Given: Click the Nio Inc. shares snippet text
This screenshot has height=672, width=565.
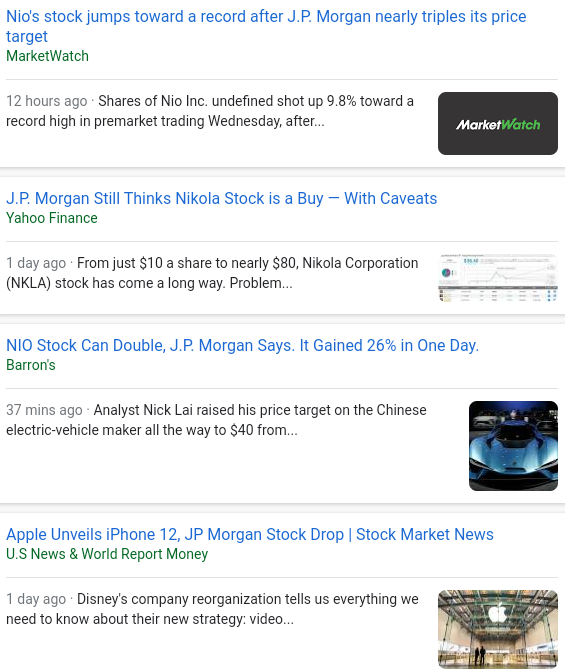Looking at the screenshot, I should pyautogui.click(x=210, y=111).
